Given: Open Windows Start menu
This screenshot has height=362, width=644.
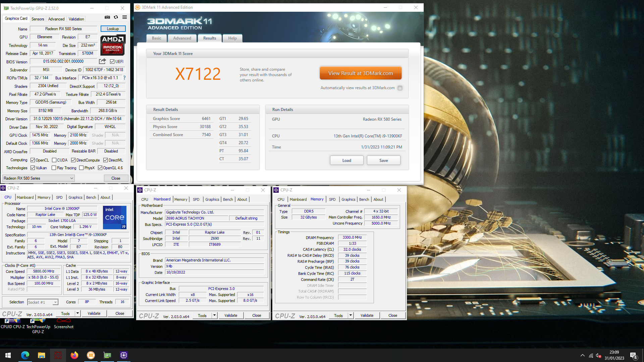Looking at the screenshot, I should [8, 355].
